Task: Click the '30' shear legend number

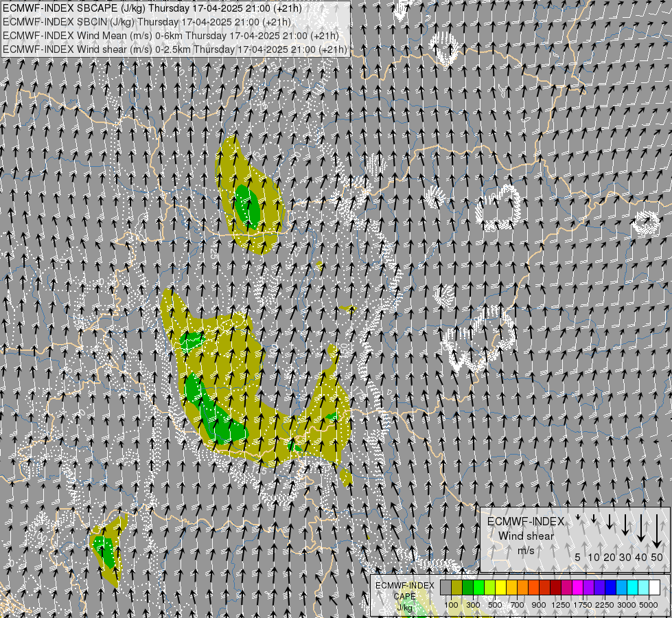Action: 625,557
